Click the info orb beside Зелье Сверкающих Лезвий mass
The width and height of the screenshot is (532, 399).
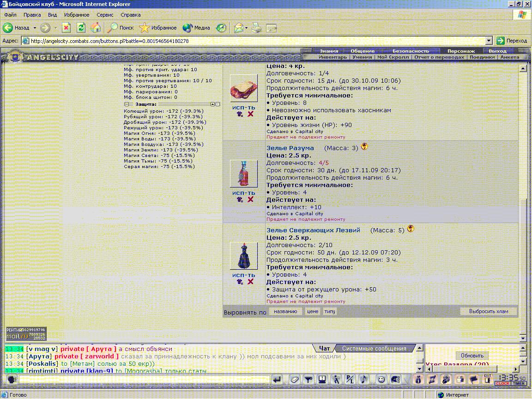pos(411,229)
